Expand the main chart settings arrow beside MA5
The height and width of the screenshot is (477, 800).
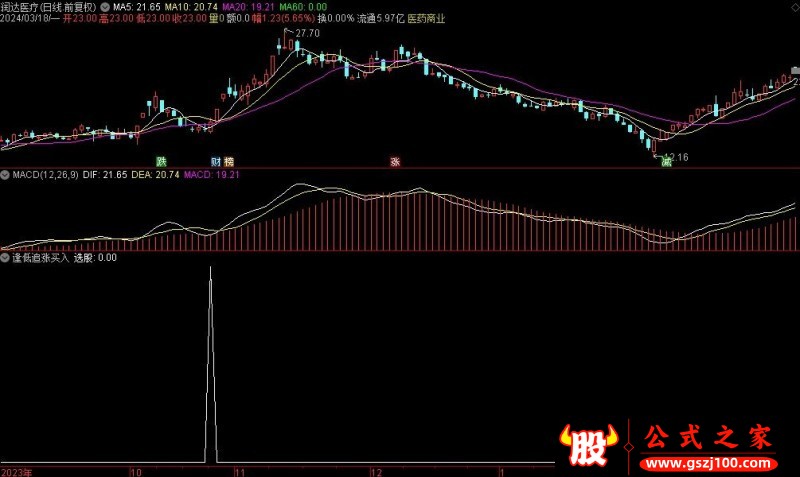click(106, 6)
